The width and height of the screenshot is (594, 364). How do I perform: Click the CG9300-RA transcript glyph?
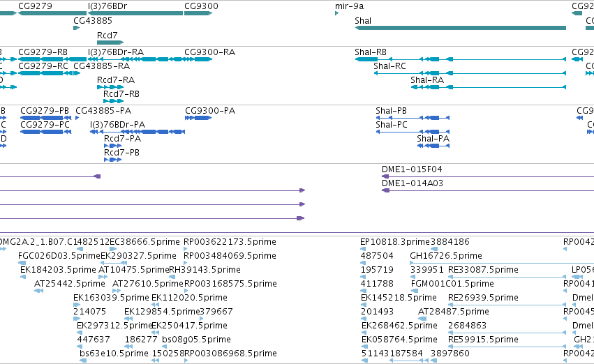pyautogui.click(x=198, y=59)
